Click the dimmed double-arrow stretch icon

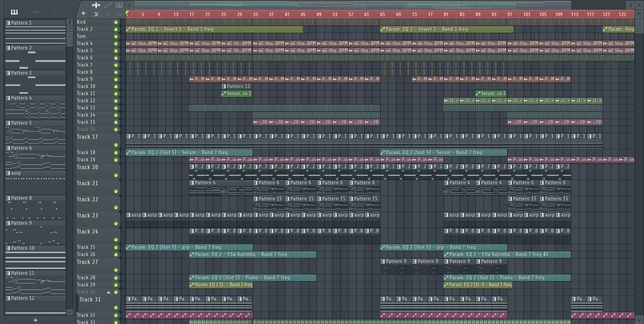click(x=119, y=14)
